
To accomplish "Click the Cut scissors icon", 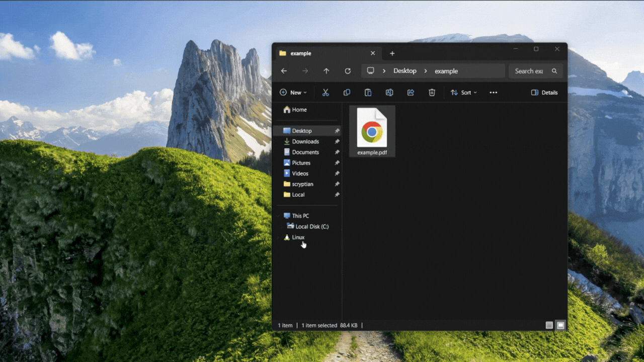I will pyautogui.click(x=326, y=93).
